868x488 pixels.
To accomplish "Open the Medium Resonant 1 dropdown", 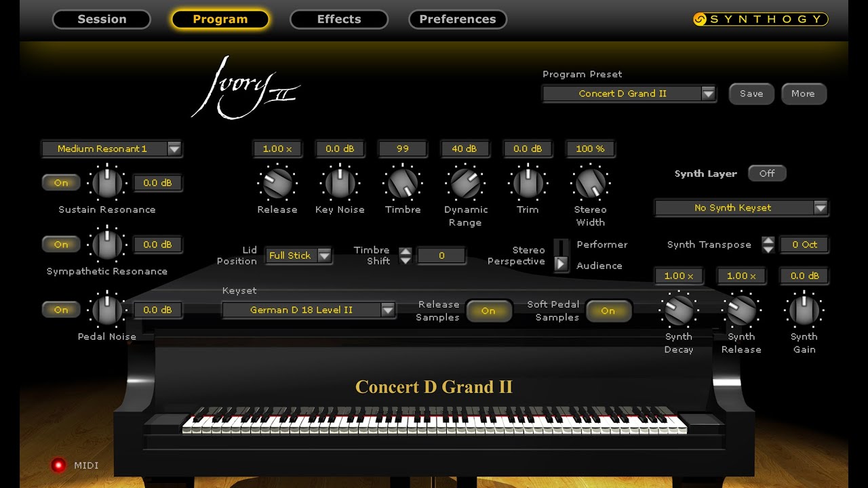I will tap(111, 148).
